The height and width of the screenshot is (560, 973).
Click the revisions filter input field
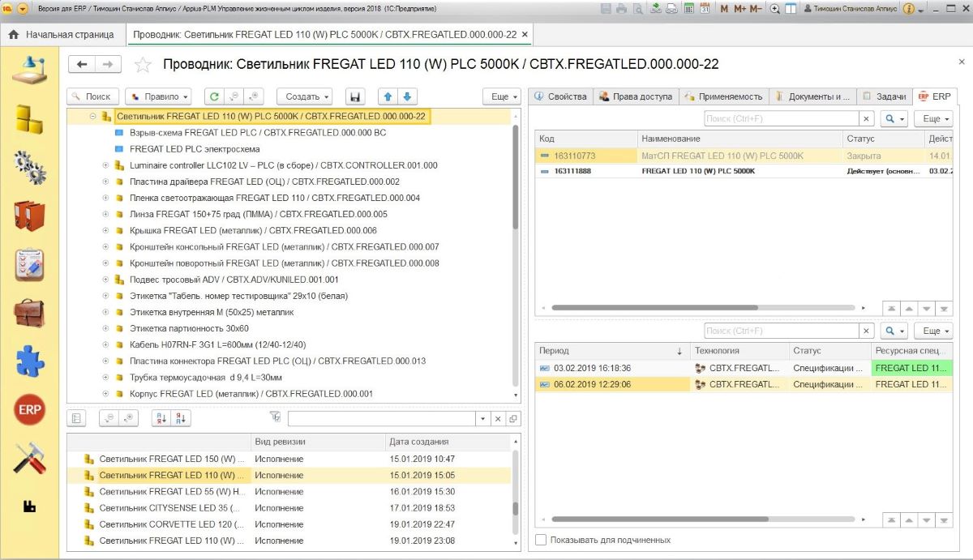(x=383, y=419)
